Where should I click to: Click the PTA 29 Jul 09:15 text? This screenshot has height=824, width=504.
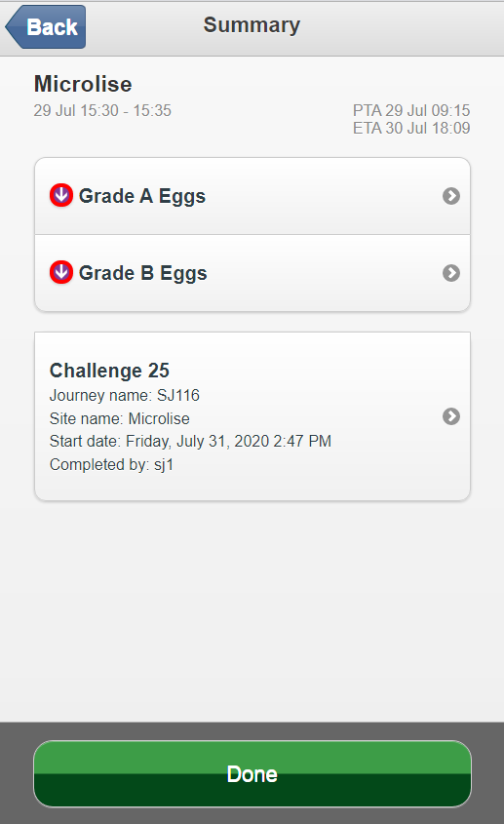pyautogui.click(x=411, y=110)
